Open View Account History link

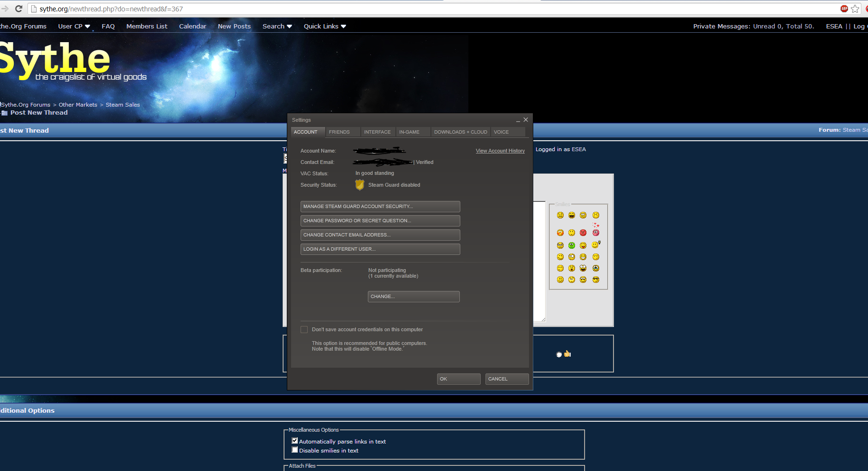click(x=500, y=151)
